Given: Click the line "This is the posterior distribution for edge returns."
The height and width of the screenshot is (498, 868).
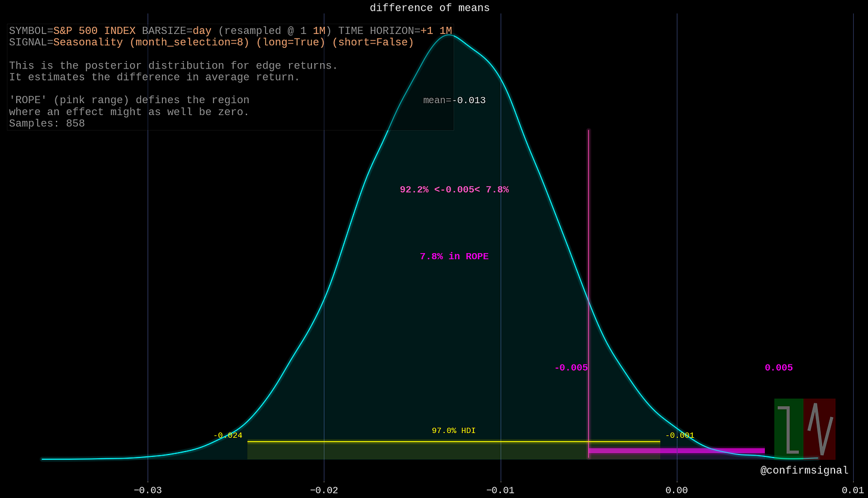Looking at the screenshot, I should (x=173, y=66).
